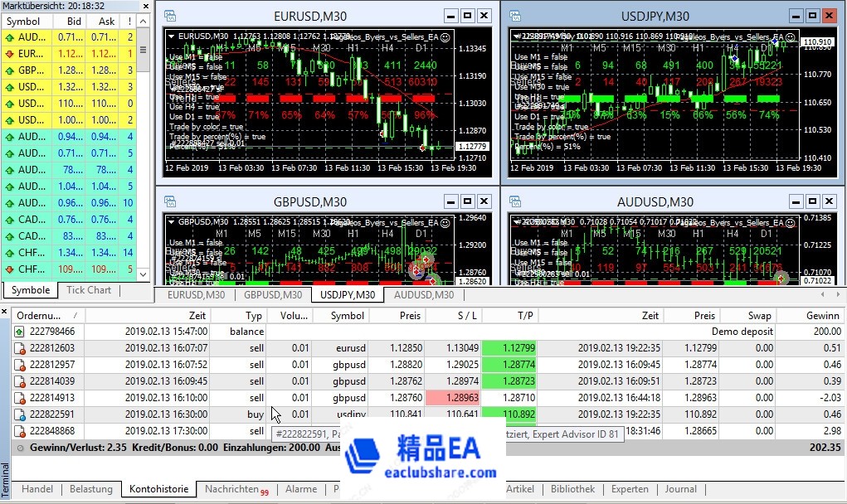This screenshot has height=504, width=847.
Task: Click the smiley EA icon in EURUSD chart
Action: pos(445,37)
